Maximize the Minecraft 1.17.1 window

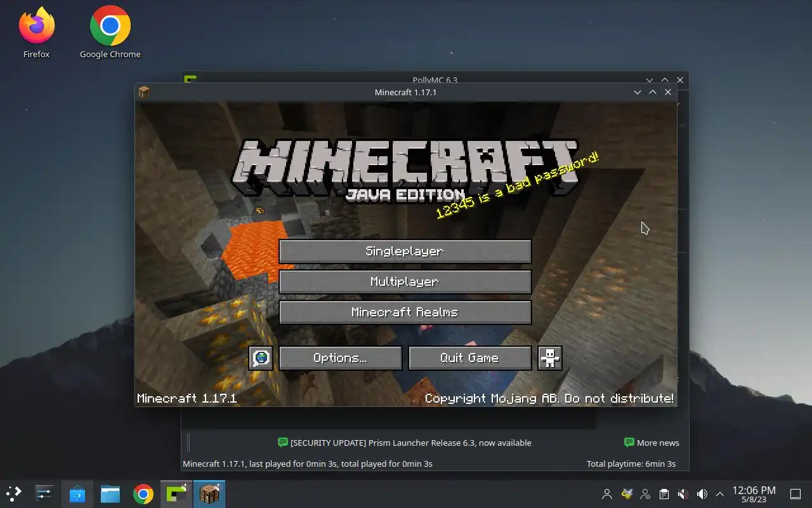pos(653,92)
